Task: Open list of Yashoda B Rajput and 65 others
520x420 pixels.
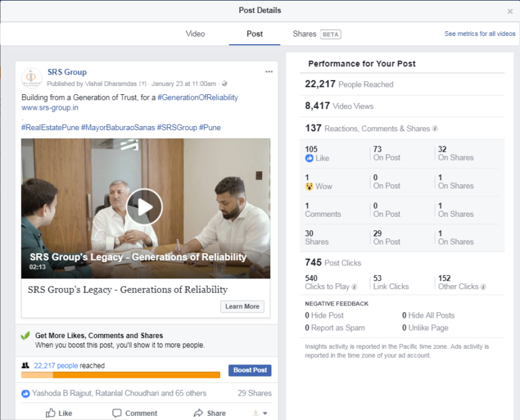Action: click(119, 393)
